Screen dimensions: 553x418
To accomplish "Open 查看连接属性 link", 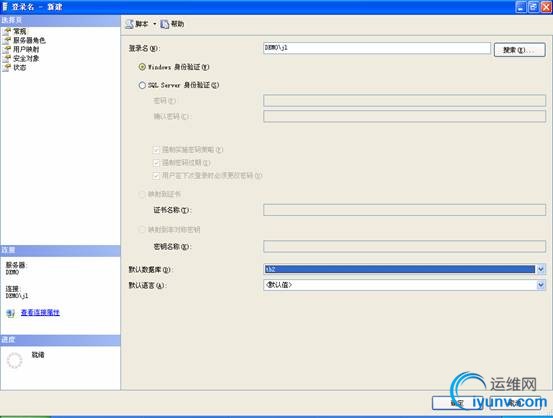I will coord(40,313).
